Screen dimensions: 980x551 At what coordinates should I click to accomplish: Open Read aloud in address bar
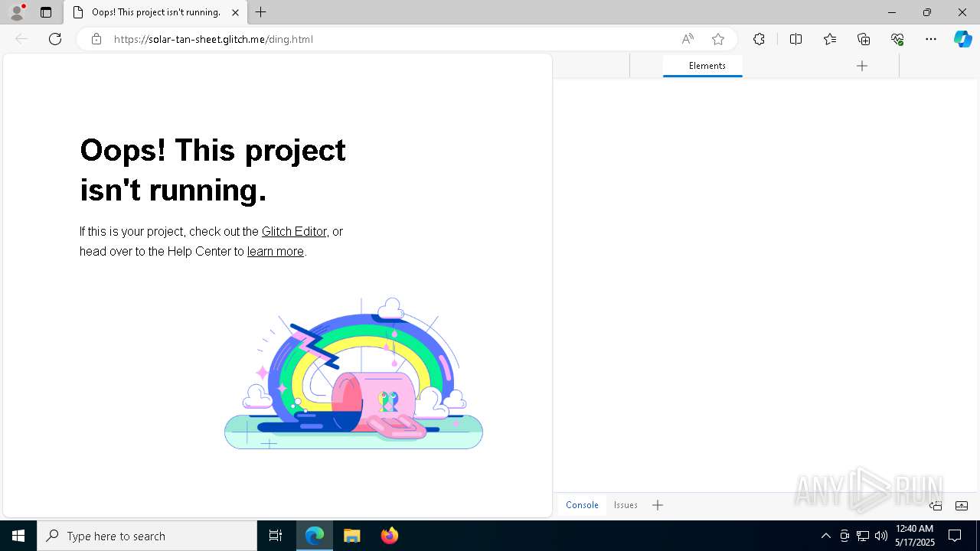688,39
